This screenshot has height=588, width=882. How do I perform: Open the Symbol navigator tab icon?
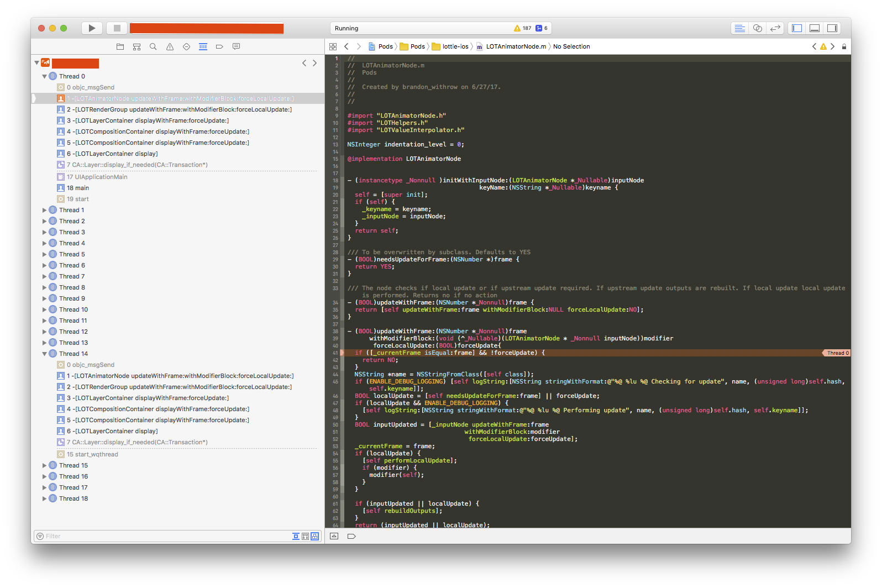click(136, 47)
